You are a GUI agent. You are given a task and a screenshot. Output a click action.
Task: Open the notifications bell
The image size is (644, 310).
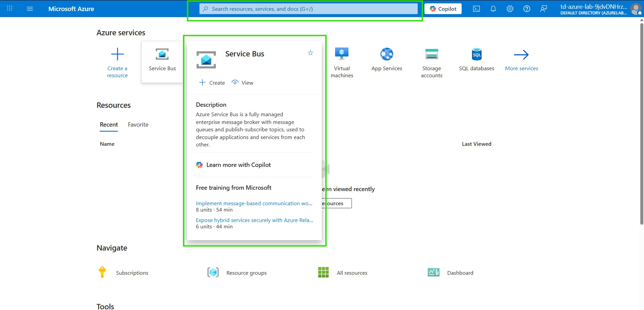pos(493,9)
